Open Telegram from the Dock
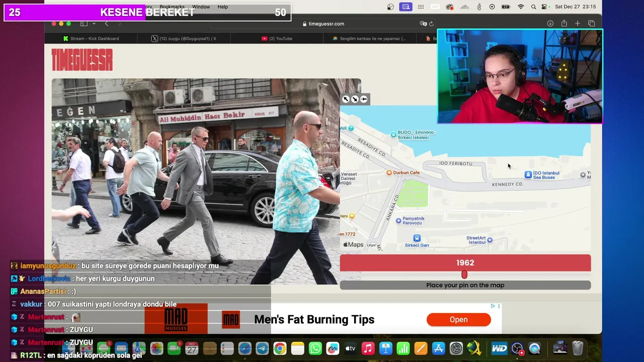This screenshot has width=644, height=362. coord(262,348)
